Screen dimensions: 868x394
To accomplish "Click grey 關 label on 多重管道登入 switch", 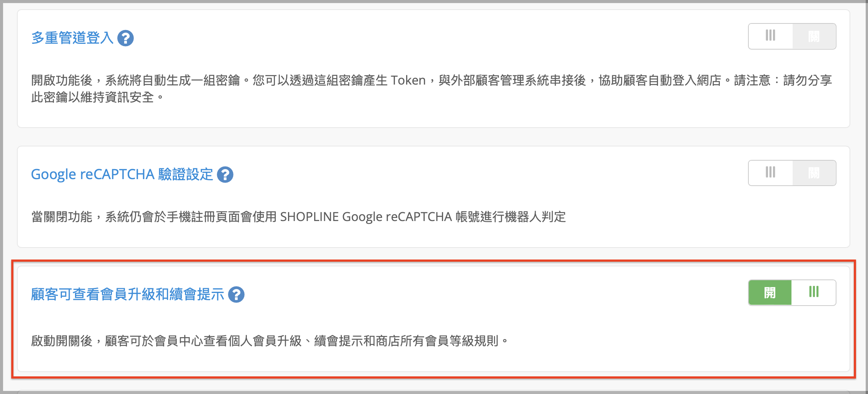I will click(x=814, y=37).
